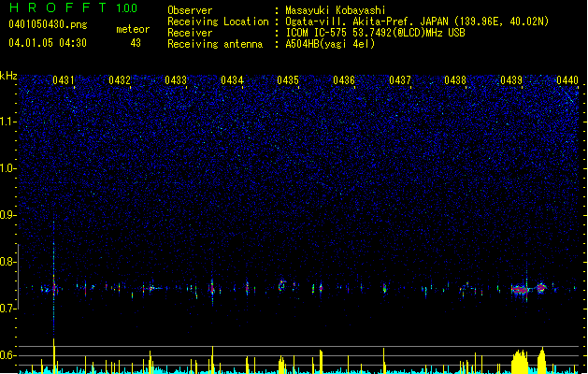Click the 0439 time marker
The width and height of the screenshot is (588, 374).
click(x=511, y=79)
